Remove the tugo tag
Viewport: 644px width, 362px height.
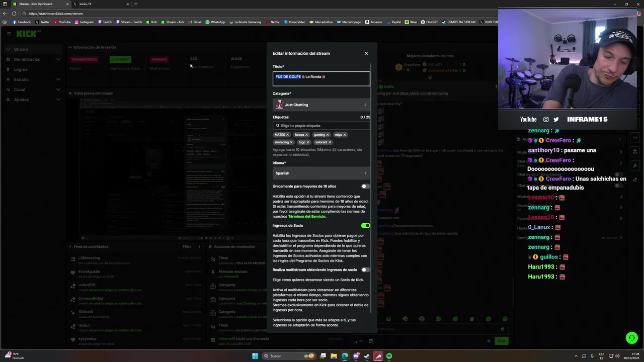(x=307, y=142)
